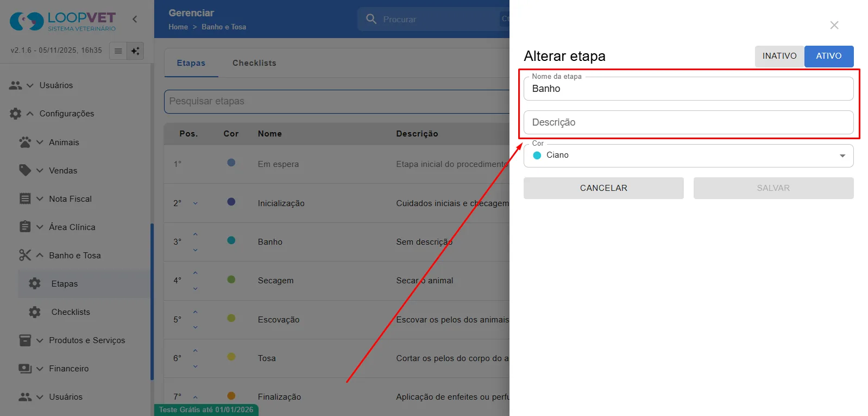
Task: Set the stage to ATIVO
Action: pyautogui.click(x=829, y=56)
